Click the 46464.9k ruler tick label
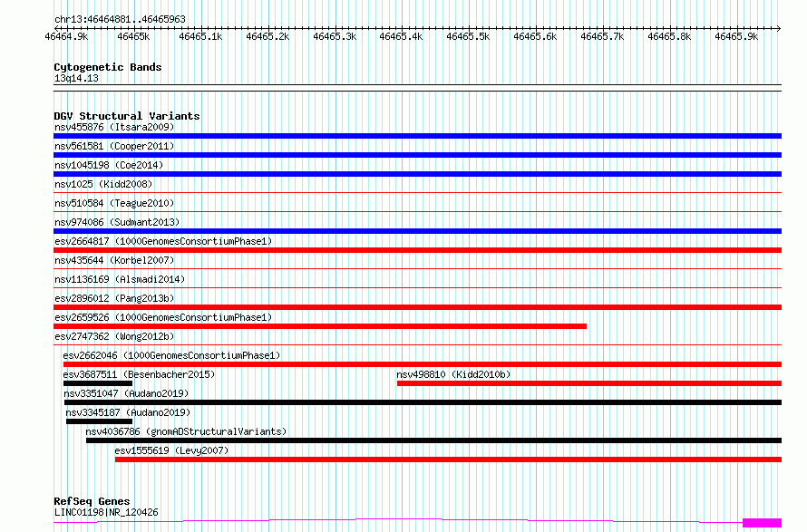 pos(66,36)
